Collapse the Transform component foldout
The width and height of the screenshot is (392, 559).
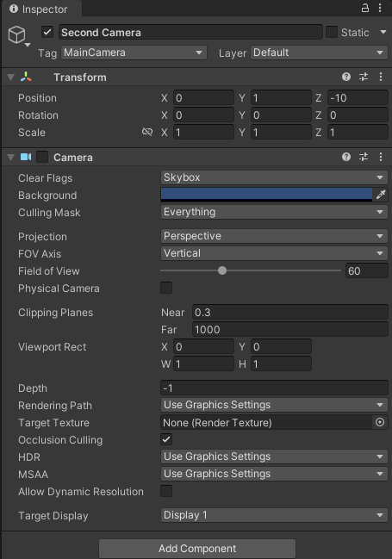[10, 78]
